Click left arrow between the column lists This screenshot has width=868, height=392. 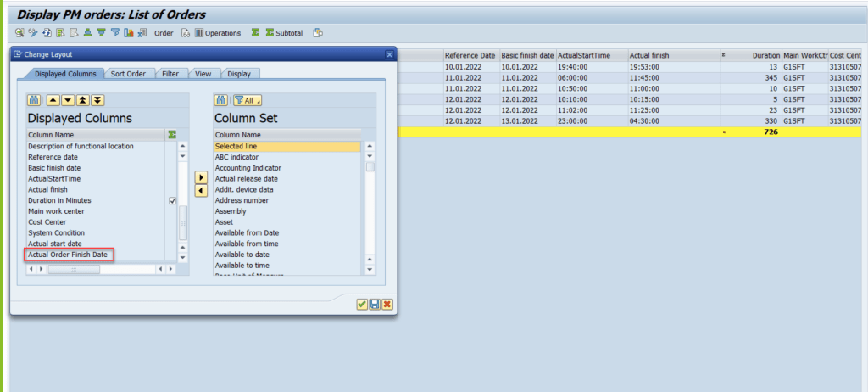(x=200, y=191)
